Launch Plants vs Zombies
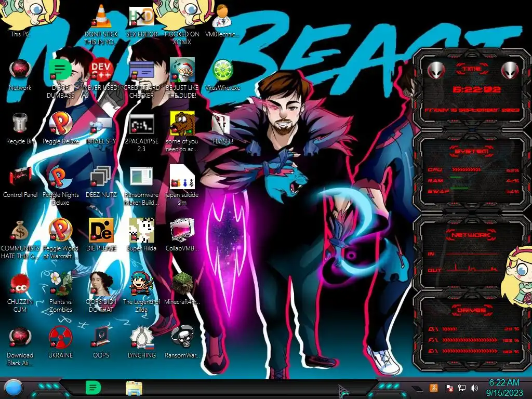The height and width of the screenshot is (399, 532). 60,284
